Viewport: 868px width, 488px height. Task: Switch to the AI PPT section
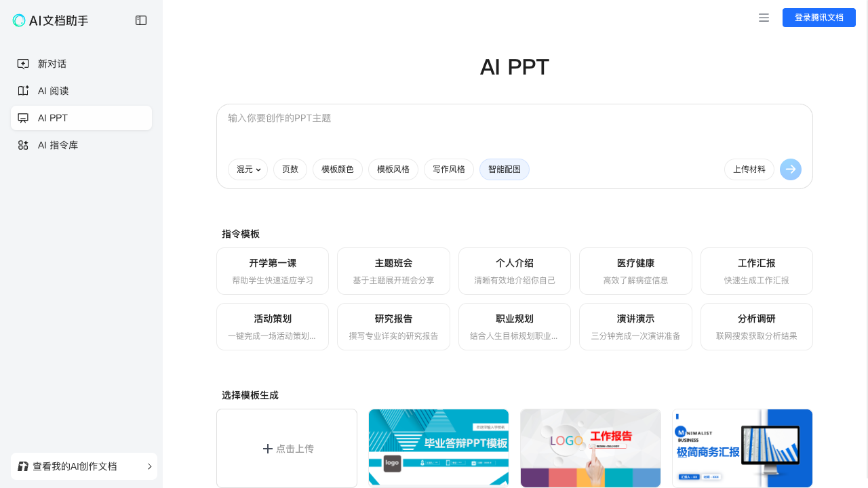click(52, 117)
